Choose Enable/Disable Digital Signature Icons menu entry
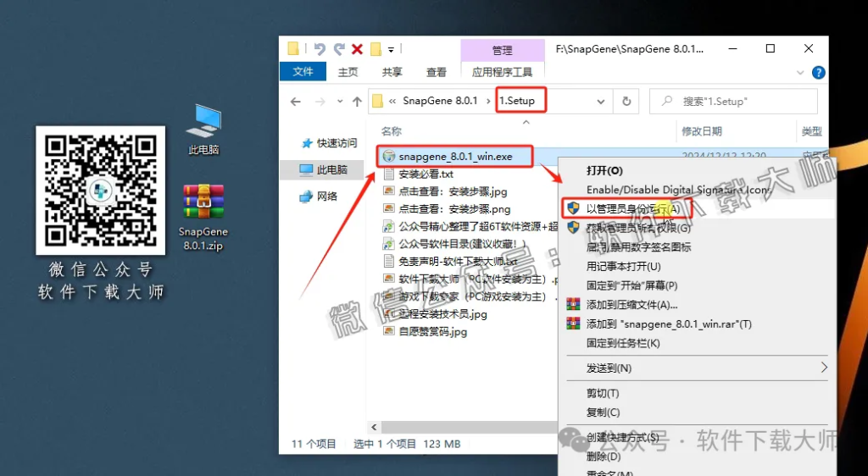The height and width of the screenshot is (476, 868). [x=679, y=190]
